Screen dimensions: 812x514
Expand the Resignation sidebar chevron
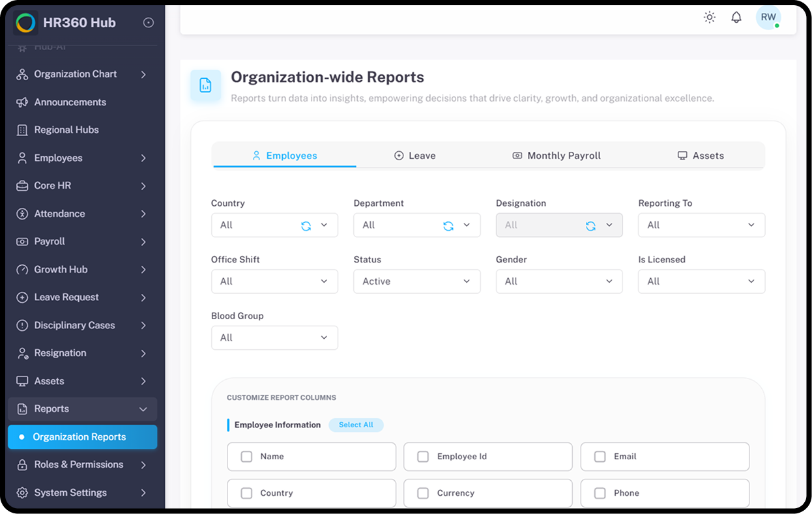pos(143,353)
